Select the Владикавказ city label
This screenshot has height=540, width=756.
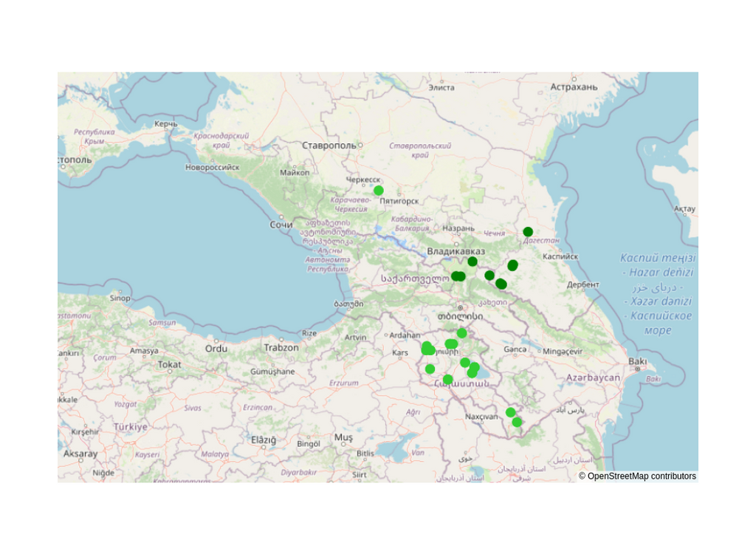[x=456, y=251]
